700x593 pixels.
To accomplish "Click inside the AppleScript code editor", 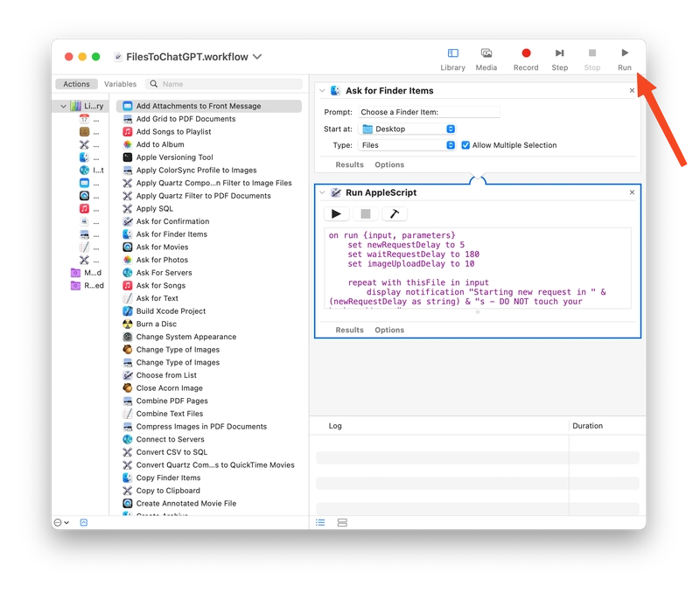I will (x=478, y=269).
